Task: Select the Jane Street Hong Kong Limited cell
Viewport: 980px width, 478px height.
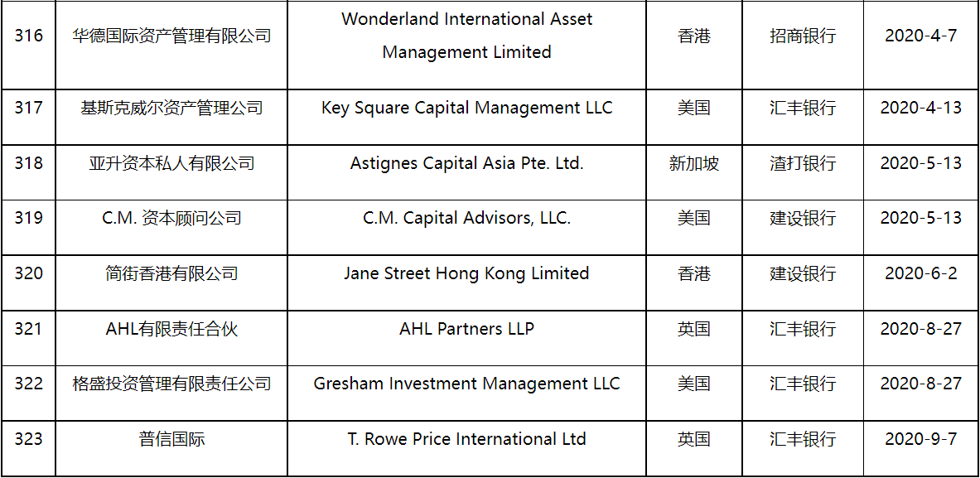Action: click(467, 282)
